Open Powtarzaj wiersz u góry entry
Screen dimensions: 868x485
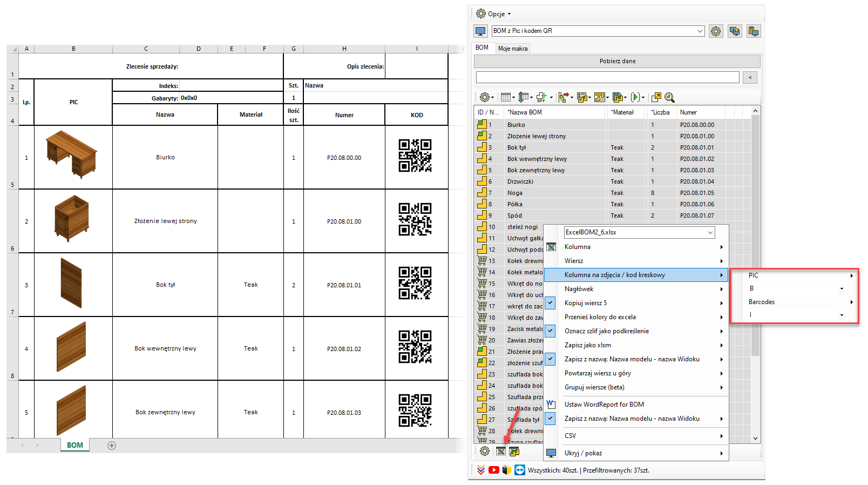pos(636,373)
